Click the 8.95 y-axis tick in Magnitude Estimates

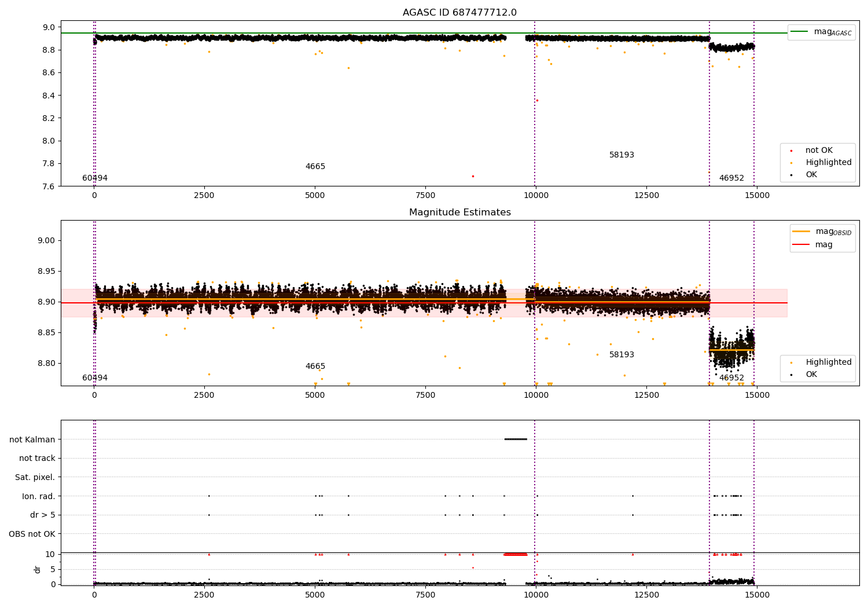46,272
